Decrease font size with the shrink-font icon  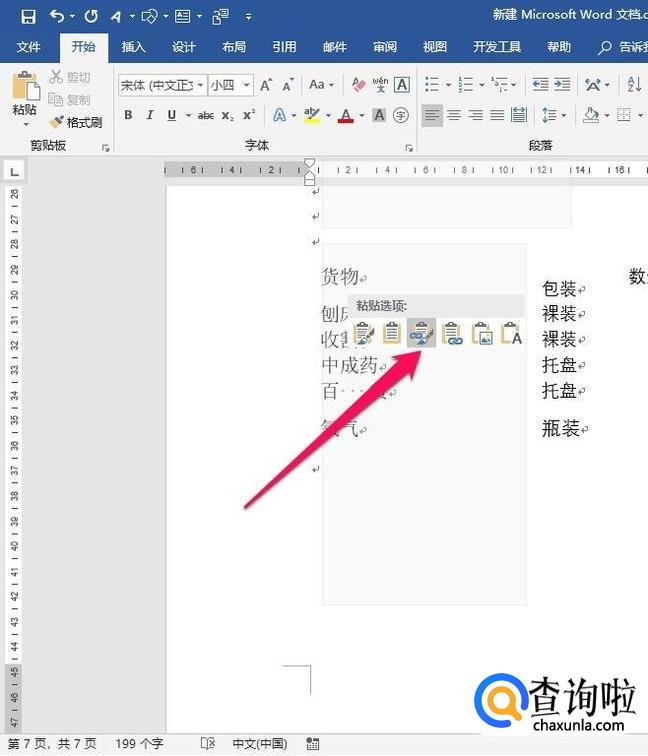(288, 85)
